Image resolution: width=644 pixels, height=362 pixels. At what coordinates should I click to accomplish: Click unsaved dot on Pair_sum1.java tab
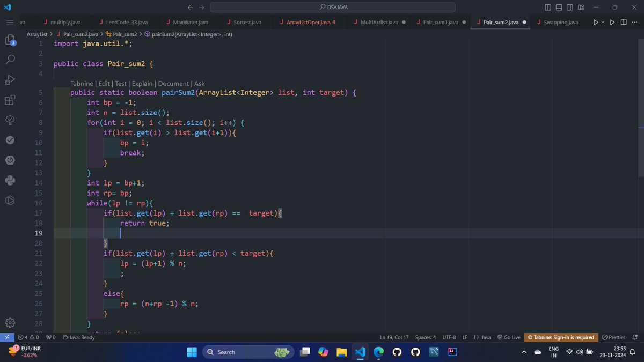[464, 23]
